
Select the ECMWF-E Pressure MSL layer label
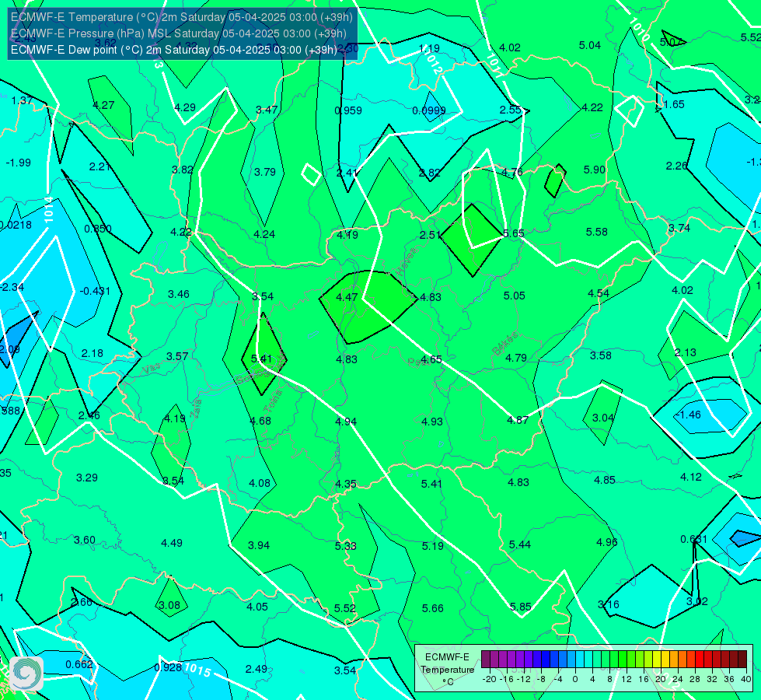179,33
